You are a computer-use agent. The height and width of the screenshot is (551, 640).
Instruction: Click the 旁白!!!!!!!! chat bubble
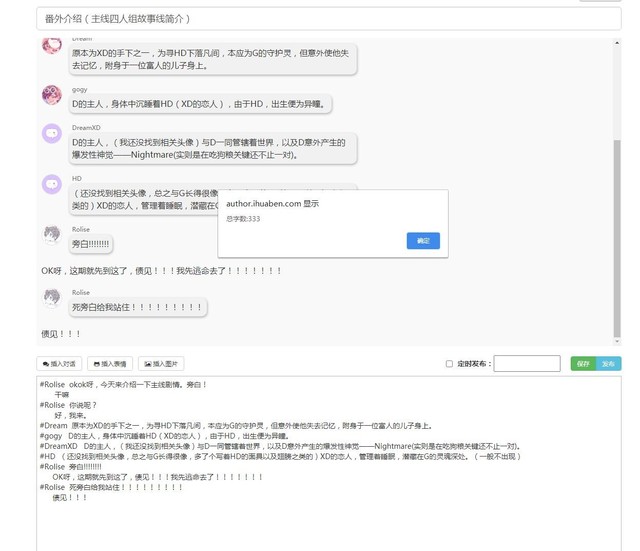(x=91, y=243)
